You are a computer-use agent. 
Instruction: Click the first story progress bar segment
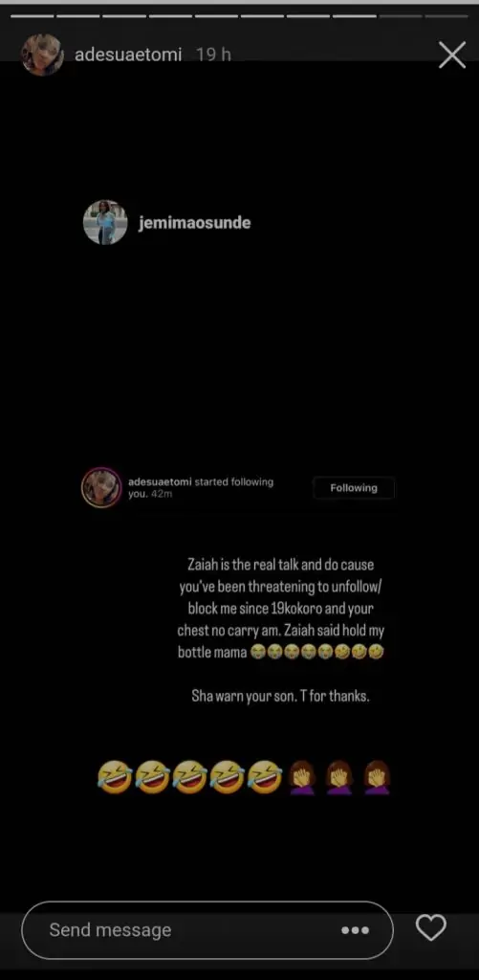[x=32, y=15]
